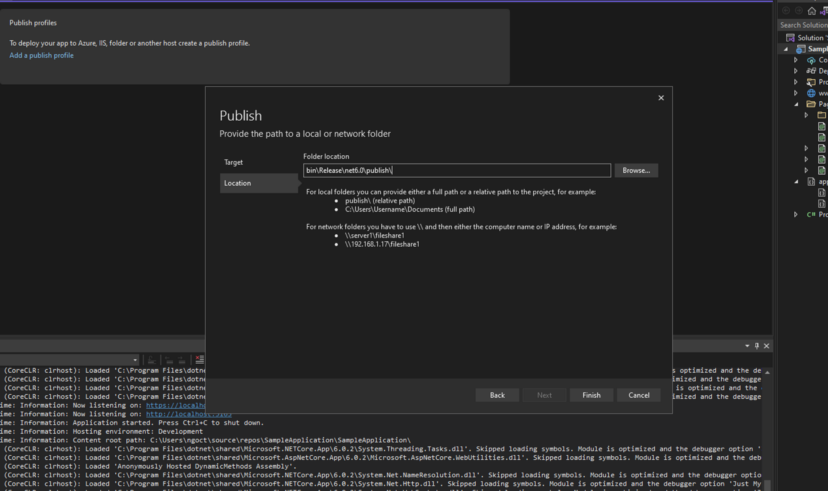Click the Solution Explorer Home icon
Viewport: 828px width, 491px height.
pos(811,11)
